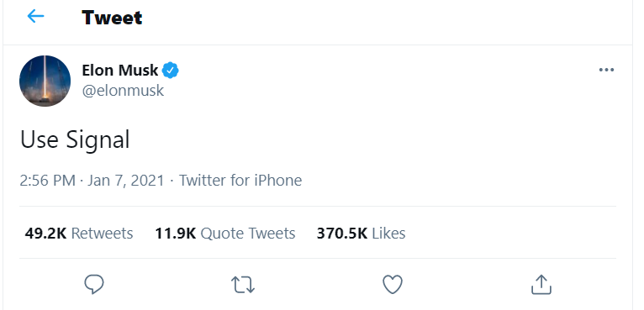This screenshot has height=310, width=644.
Task: Click the blue verified badge
Action: pyautogui.click(x=171, y=71)
